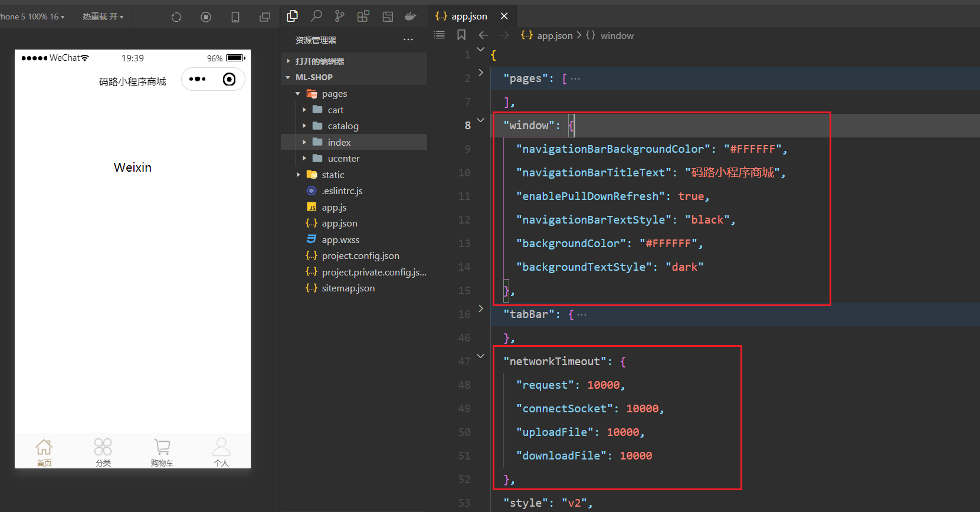Viewport: 980px width, 512px height.
Task: Open the Source Control branch icon
Action: tap(340, 16)
